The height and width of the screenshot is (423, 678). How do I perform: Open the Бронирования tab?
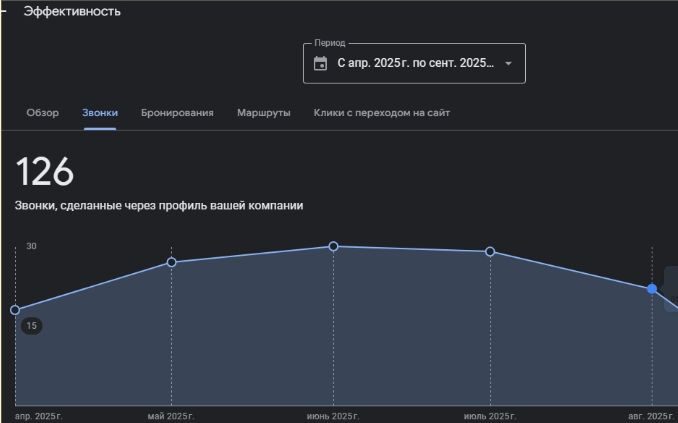(x=177, y=113)
